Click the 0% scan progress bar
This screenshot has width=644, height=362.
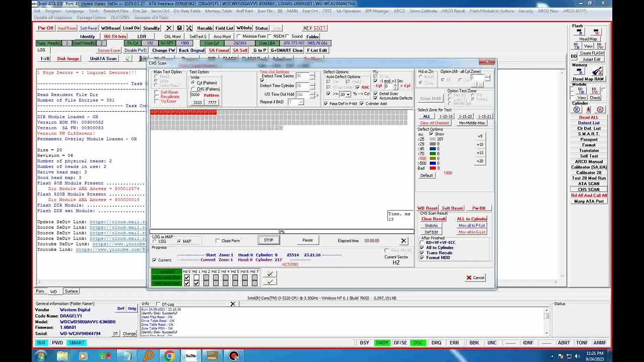click(x=281, y=232)
